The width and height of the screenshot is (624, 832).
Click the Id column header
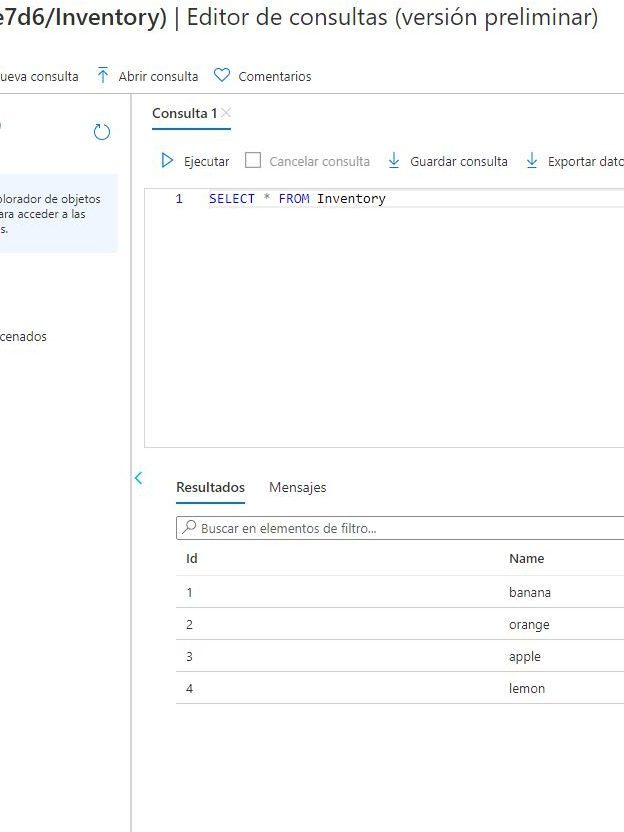click(x=192, y=559)
